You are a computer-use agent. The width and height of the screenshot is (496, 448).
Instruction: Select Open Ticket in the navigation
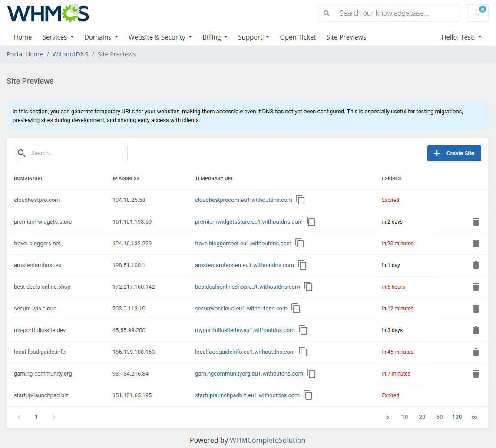(298, 37)
